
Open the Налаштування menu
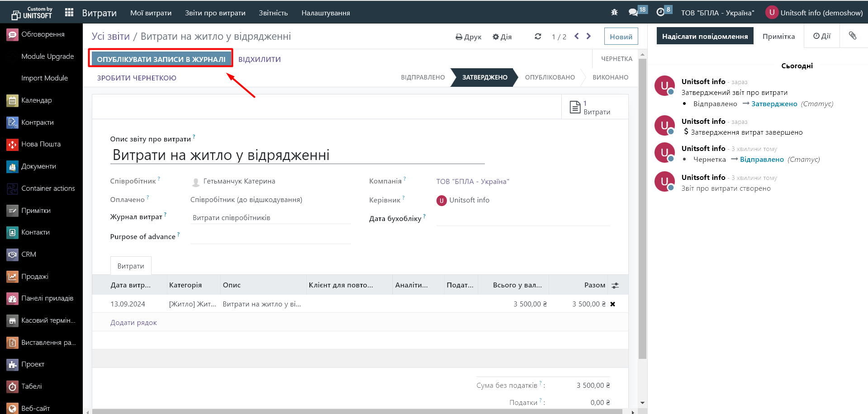click(326, 13)
